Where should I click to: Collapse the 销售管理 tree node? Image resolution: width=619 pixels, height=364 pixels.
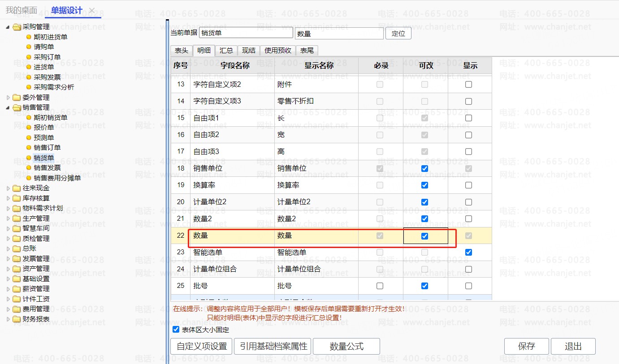point(8,107)
